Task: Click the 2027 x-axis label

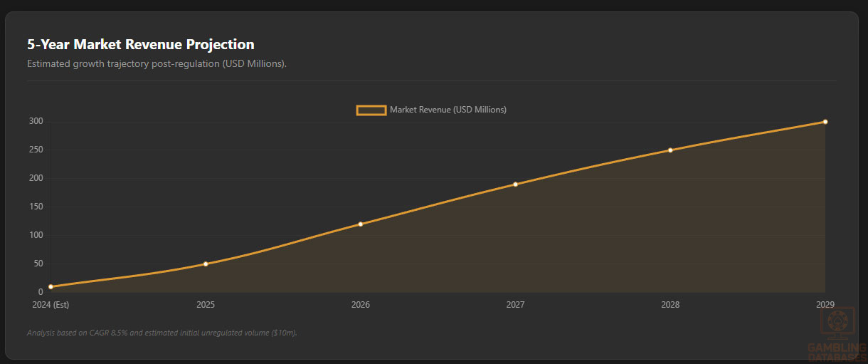Action: pyautogui.click(x=515, y=305)
